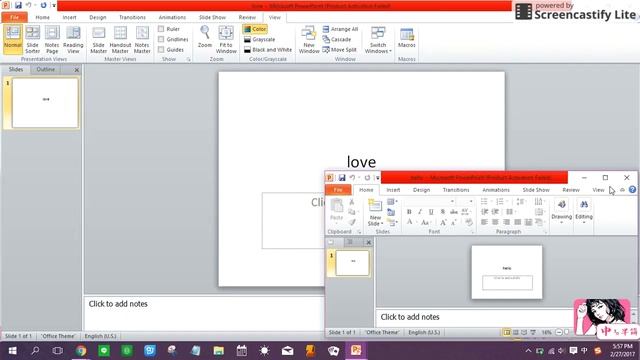Click Fit to Window in back window
Screen dimensions: 640x360
(226, 39)
